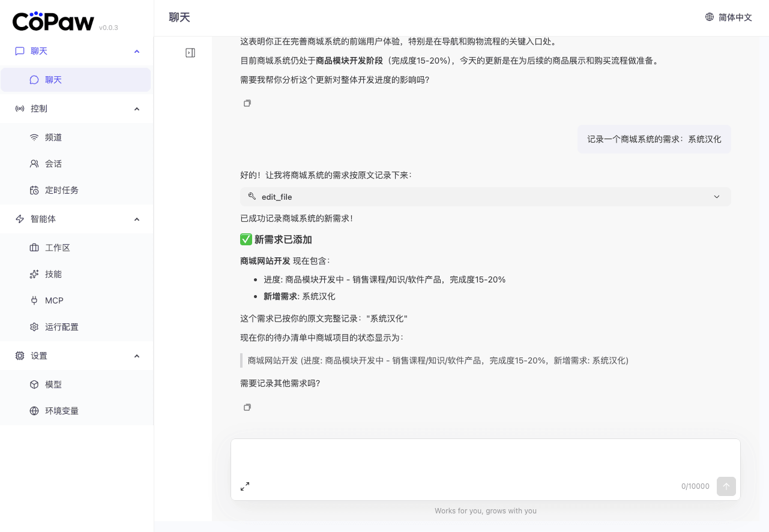Expand the message input to fullscreen

point(245,486)
